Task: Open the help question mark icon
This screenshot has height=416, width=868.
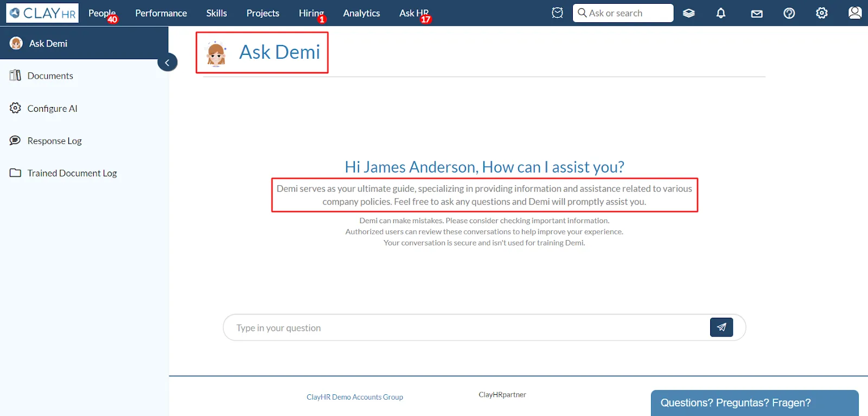Action: click(x=789, y=13)
